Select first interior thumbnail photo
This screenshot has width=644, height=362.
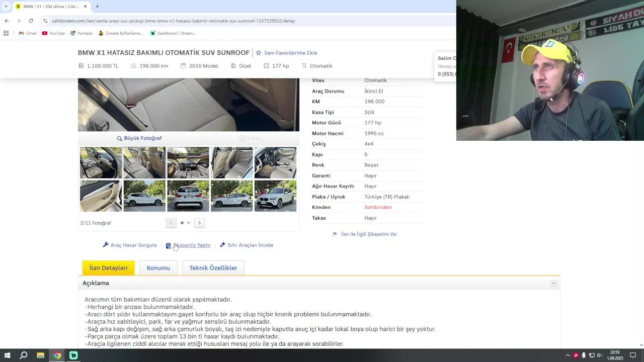click(x=101, y=163)
